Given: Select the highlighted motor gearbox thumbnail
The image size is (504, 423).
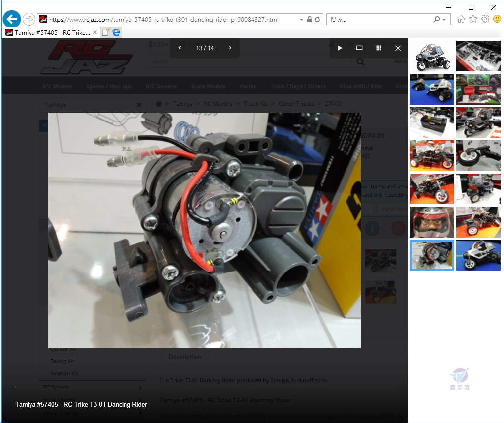Looking at the screenshot, I should click(432, 255).
